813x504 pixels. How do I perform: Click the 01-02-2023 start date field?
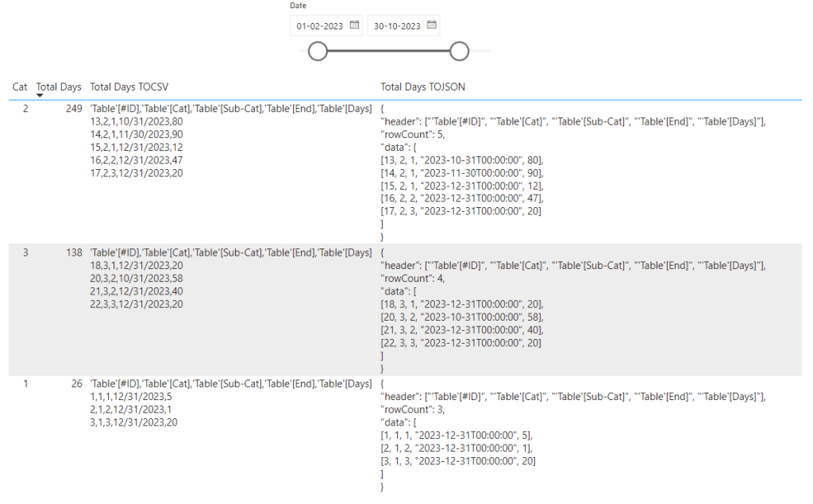point(320,26)
